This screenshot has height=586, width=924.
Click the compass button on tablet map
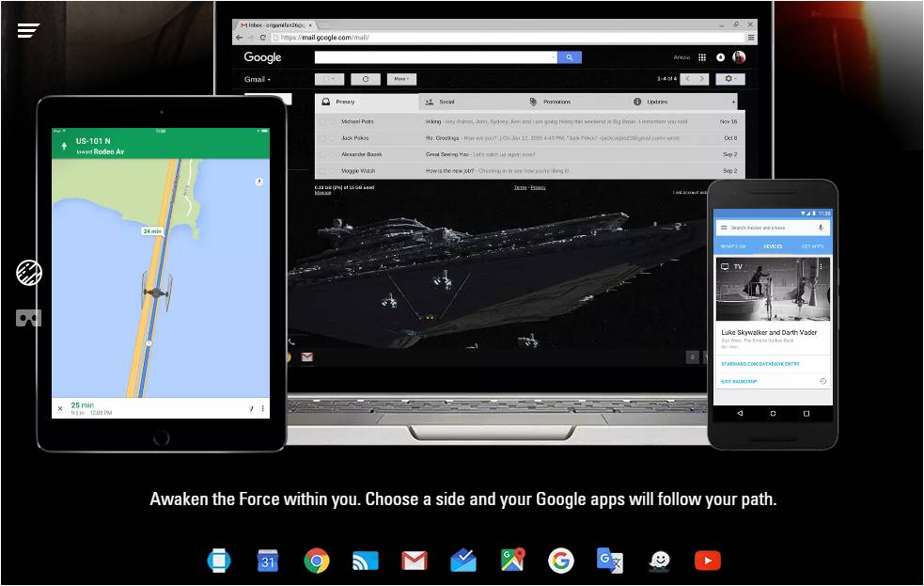tap(258, 181)
